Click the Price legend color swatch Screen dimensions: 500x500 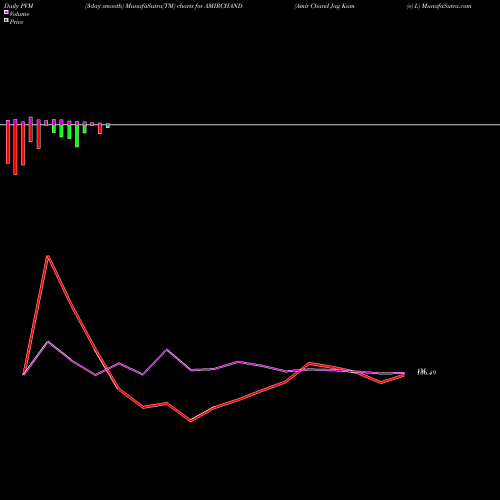click(x=6, y=21)
